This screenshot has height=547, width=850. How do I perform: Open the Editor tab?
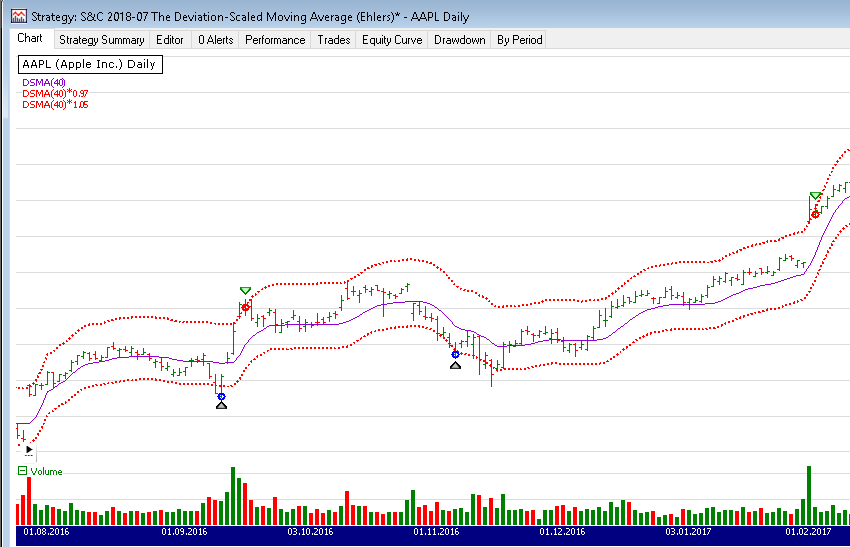[169, 40]
